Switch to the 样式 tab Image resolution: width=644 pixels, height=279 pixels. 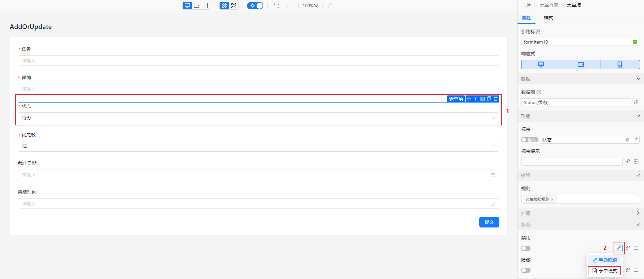coord(548,18)
